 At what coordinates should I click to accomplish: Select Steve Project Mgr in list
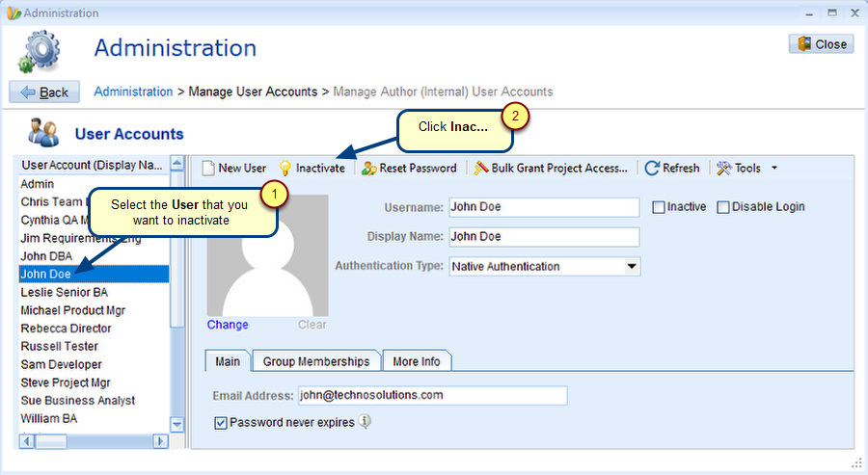pos(94,383)
